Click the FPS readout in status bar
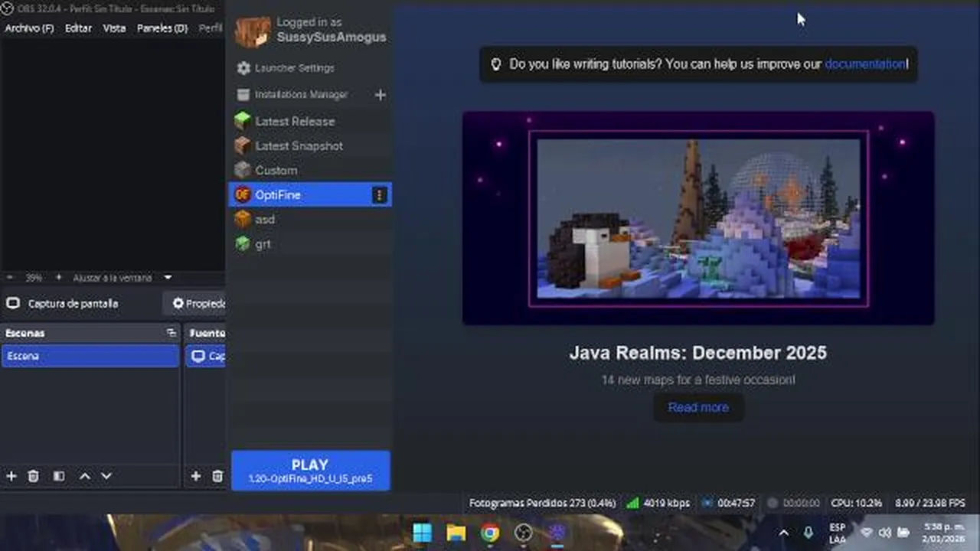This screenshot has height=551, width=980. [x=930, y=504]
